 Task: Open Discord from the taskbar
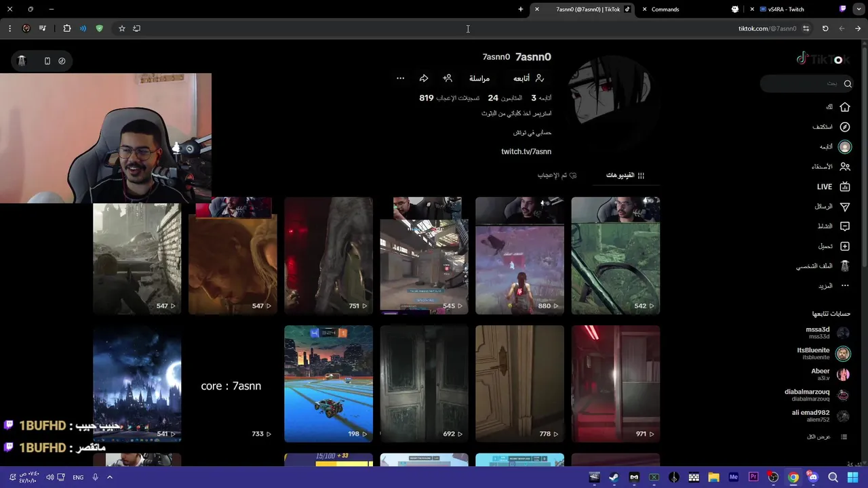(x=813, y=477)
